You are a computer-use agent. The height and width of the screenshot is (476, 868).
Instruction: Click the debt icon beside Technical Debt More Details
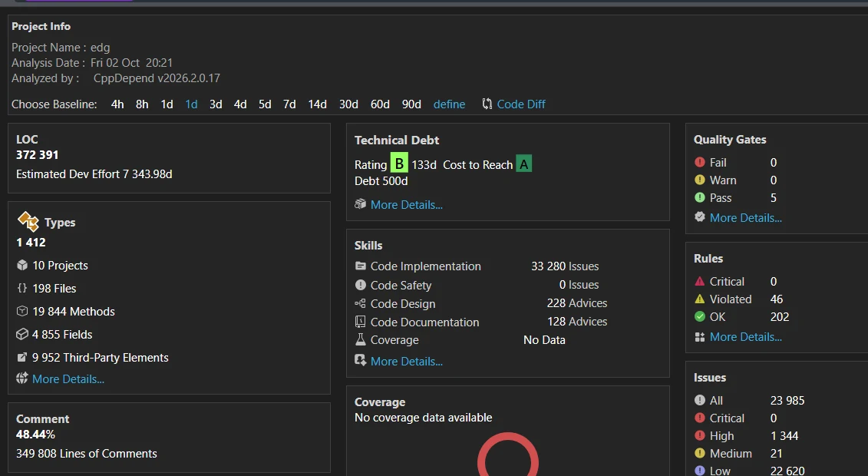tap(361, 204)
